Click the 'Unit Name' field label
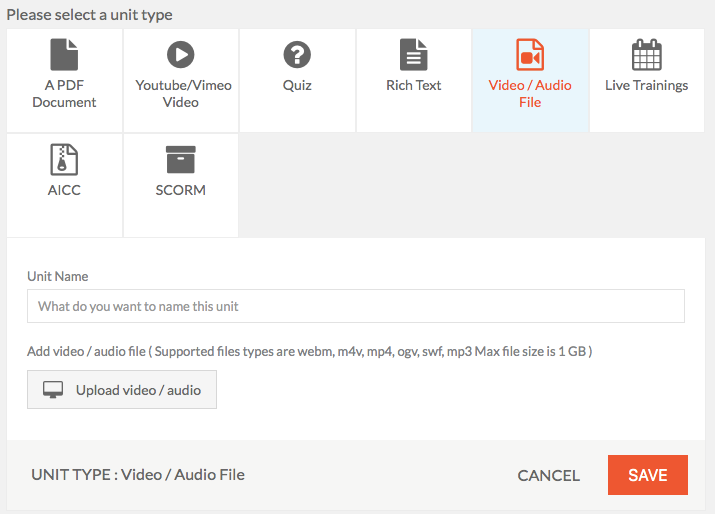 click(x=57, y=276)
